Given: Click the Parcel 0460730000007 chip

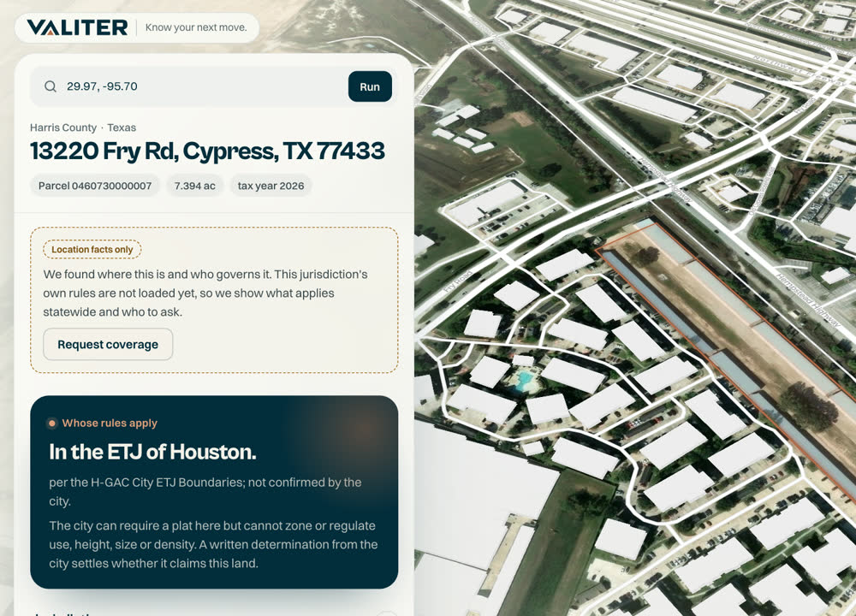Looking at the screenshot, I should pyautogui.click(x=95, y=186).
